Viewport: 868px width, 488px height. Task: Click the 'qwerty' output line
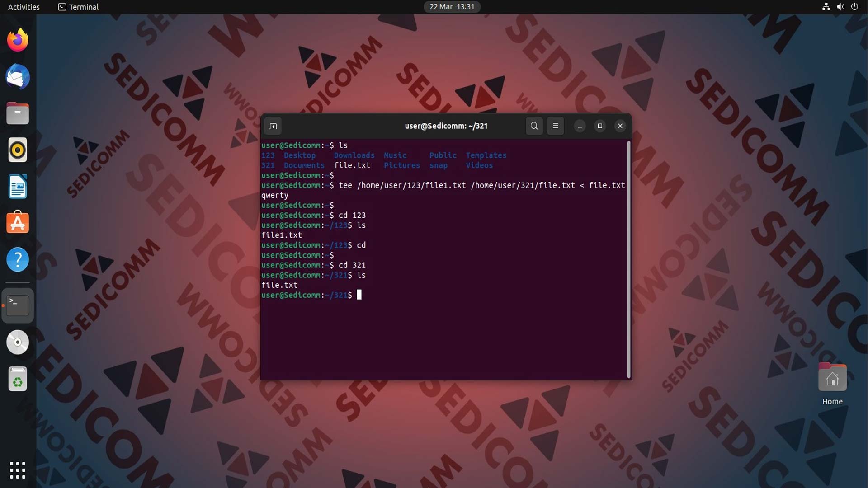click(x=274, y=195)
